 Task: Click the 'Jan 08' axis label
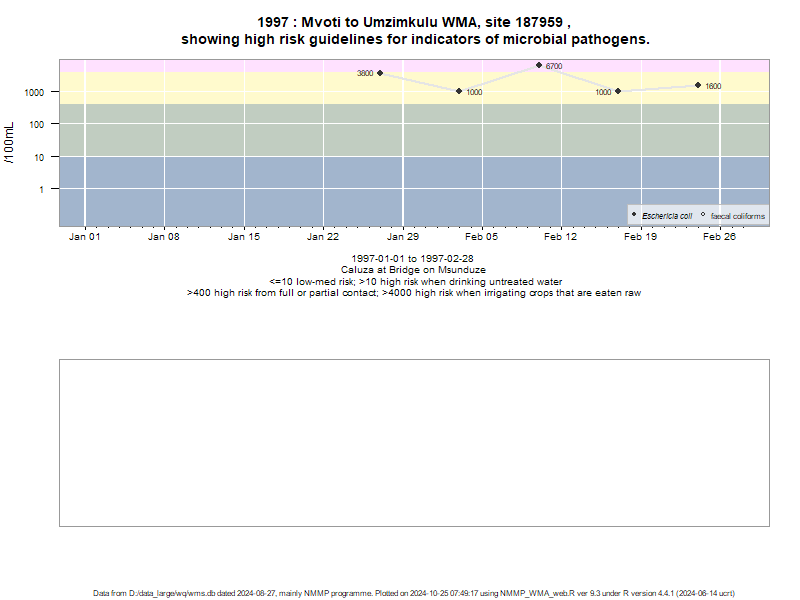tap(164, 237)
